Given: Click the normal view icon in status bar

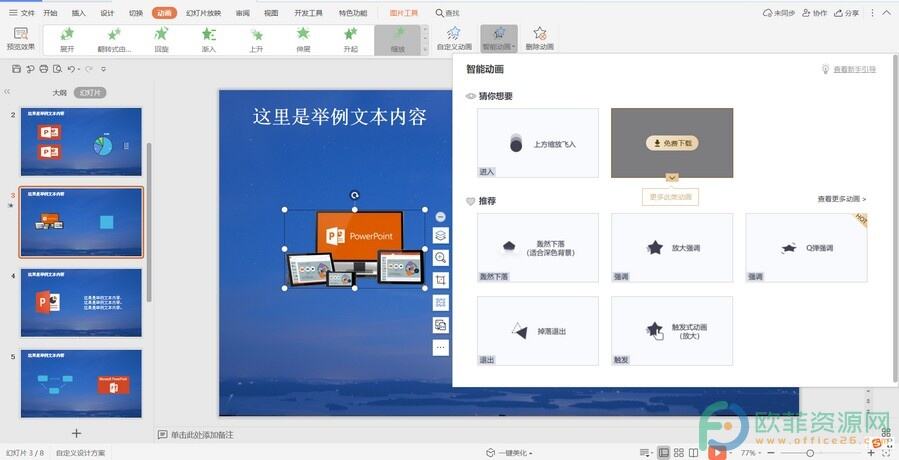Looking at the screenshot, I should pyautogui.click(x=663, y=453).
